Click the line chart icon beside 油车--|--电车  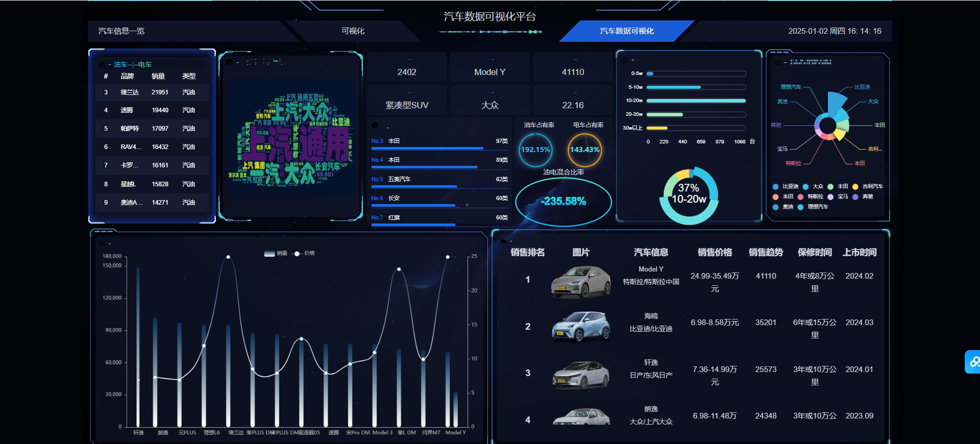tap(102, 64)
